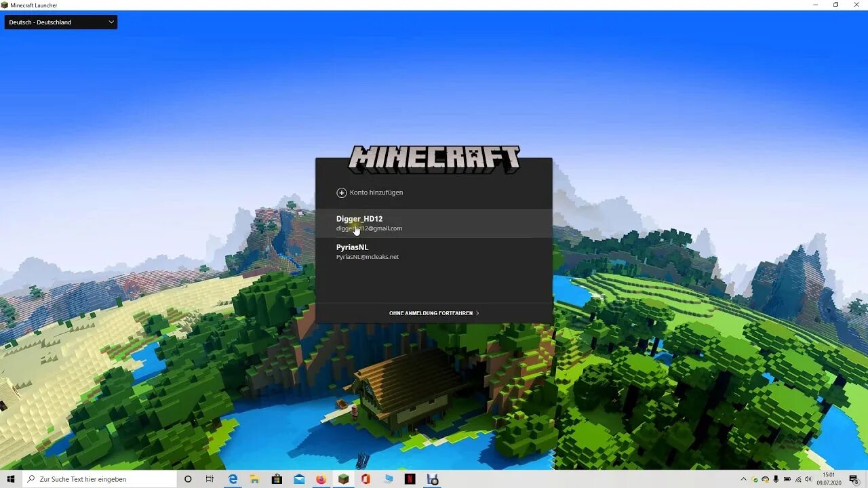The height and width of the screenshot is (488, 868).
Task: Click the PyriasNL@mcleaks.net email text
Action: (368, 257)
